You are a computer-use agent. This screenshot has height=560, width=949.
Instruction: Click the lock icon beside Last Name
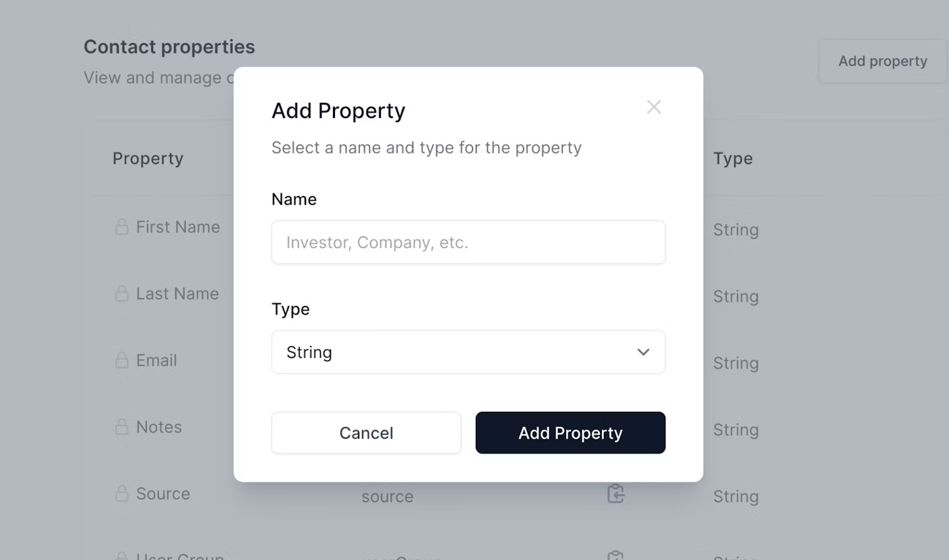[121, 294]
